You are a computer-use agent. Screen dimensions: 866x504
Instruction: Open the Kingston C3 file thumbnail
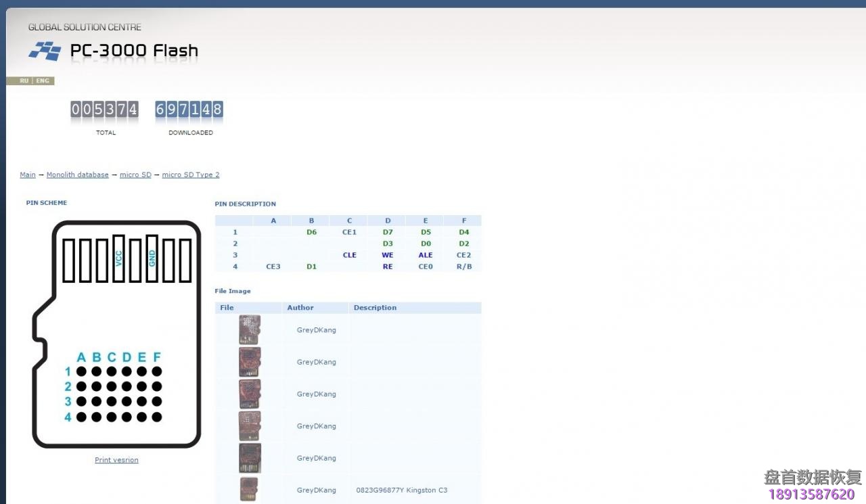tap(249, 489)
